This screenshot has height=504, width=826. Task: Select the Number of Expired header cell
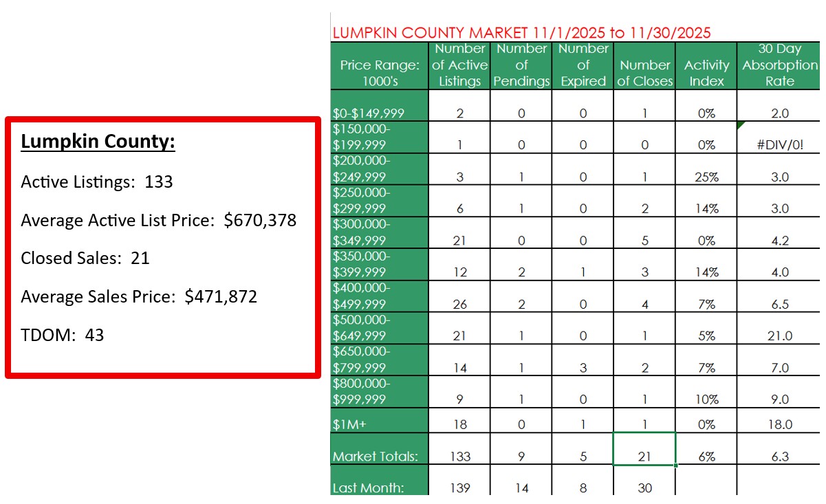point(583,65)
